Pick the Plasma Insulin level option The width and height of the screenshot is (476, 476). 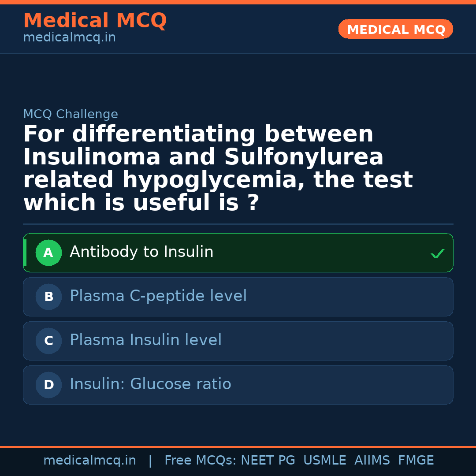[x=145, y=340]
